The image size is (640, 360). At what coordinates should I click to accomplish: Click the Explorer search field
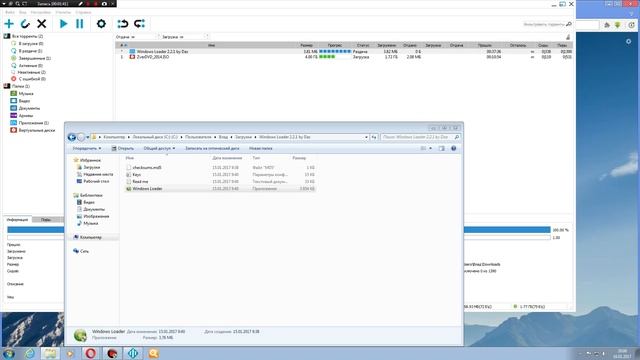click(420, 137)
